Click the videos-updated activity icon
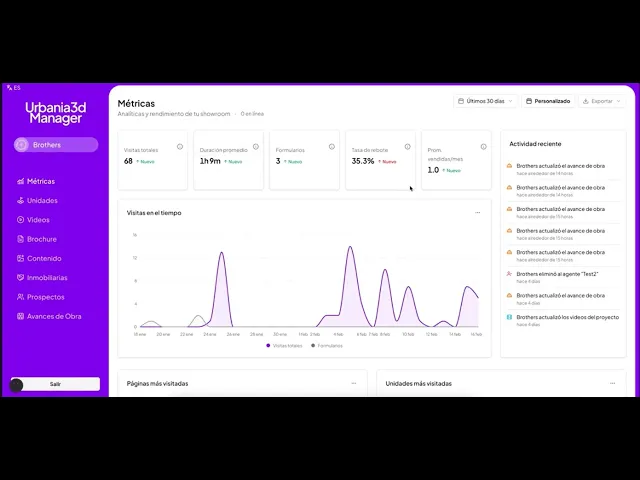The image size is (640, 480). [509, 317]
